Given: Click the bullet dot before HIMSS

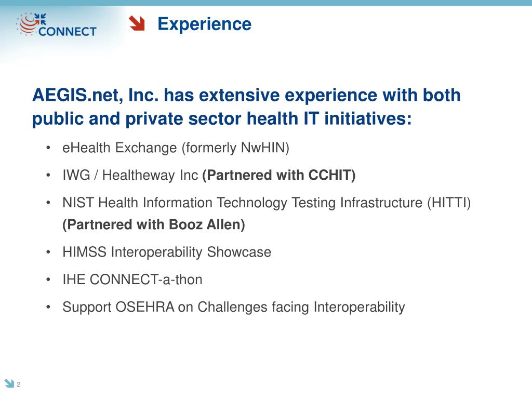Looking at the screenshot, I should [x=48, y=252].
